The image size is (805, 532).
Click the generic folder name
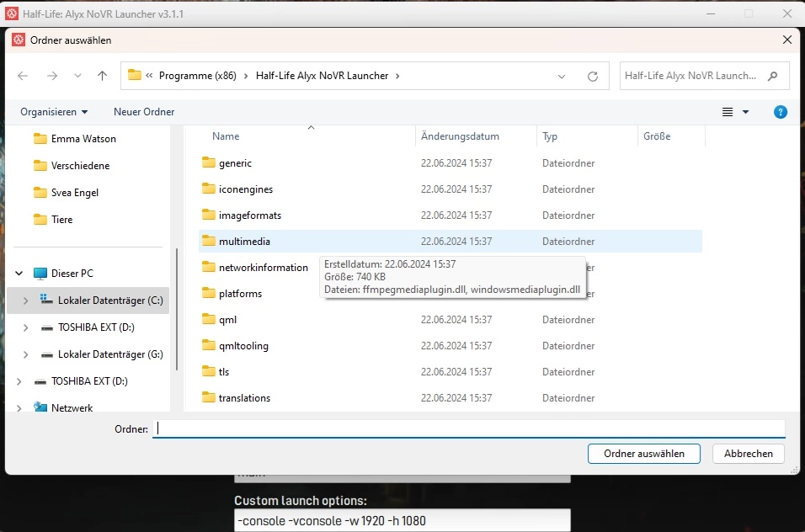[235, 163]
